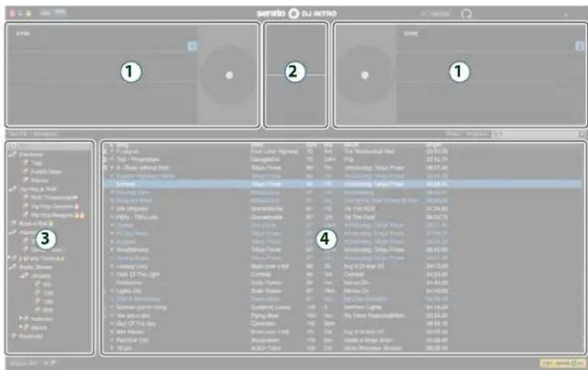Open the Prepare panel

point(477,134)
